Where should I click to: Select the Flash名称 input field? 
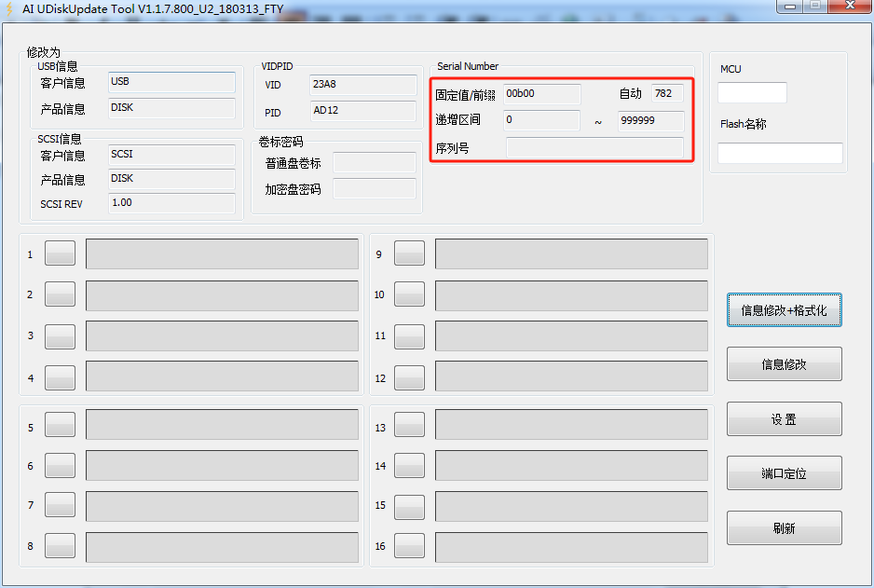pyautogui.click(x=779, y=153)
